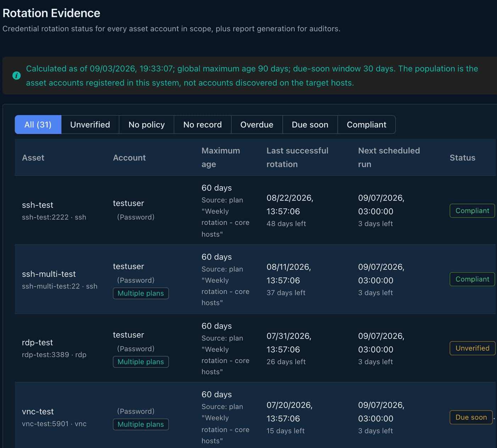Switch to the Due soon filter tab
497x448 pixels.
tap(310, 125)
